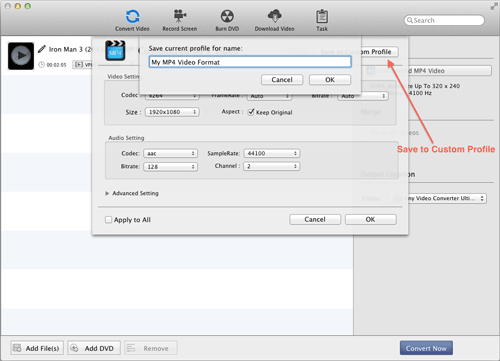Cancel the save profile name prompt
This screenshot has height=361, width=500.
(282, 80)
